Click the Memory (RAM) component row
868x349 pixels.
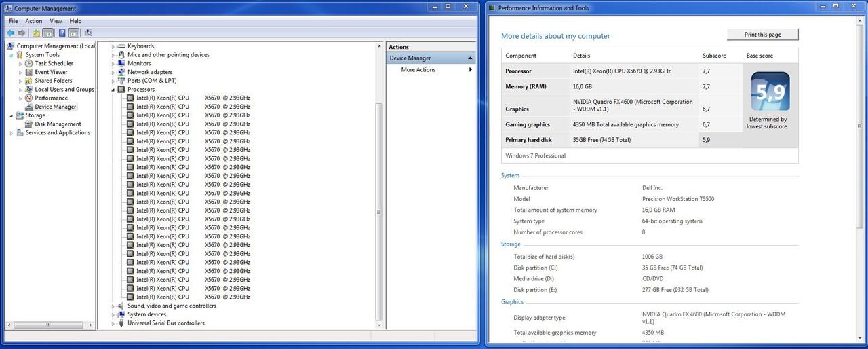tap(622, 86)
